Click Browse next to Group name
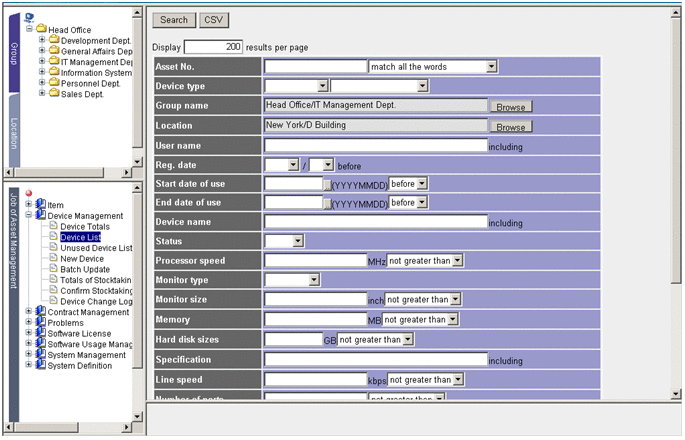 click(x=510, y=107)
